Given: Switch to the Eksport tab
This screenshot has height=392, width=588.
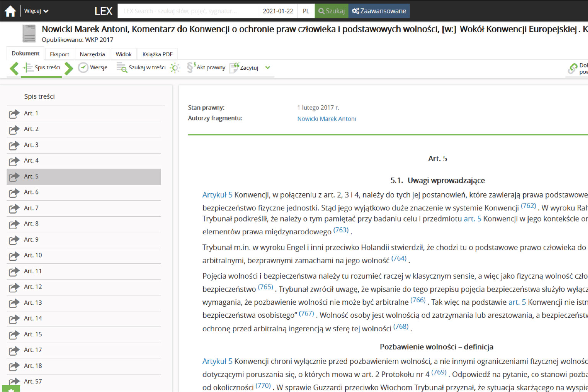Looking at the screenshot, I should 59,54.
